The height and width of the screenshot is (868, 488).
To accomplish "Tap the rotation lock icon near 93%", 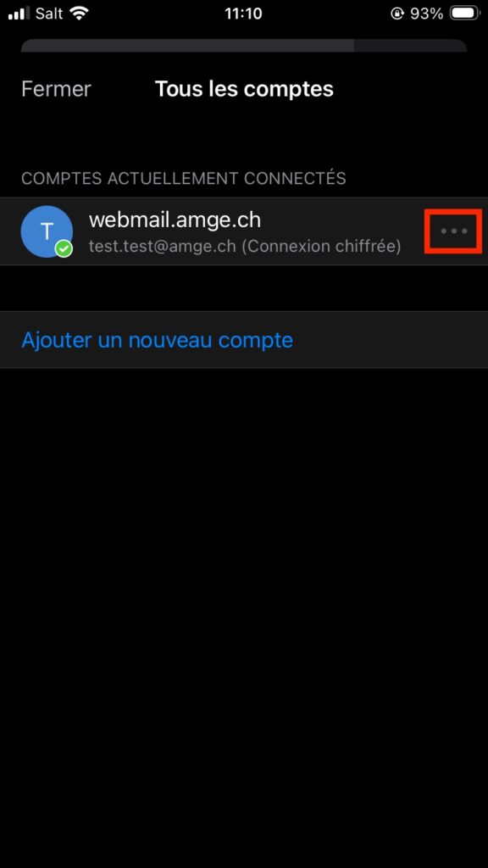I will [397, 14].
